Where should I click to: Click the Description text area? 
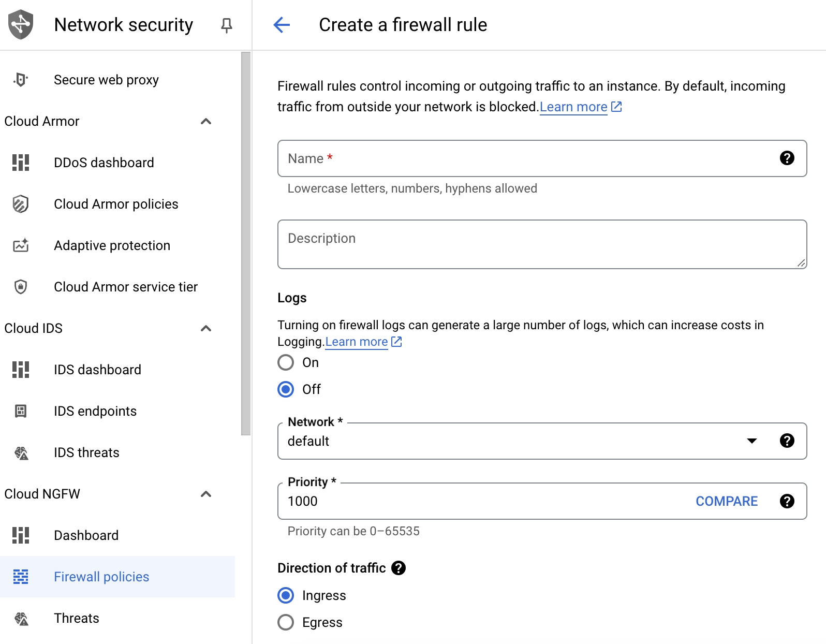pos(542,244)
